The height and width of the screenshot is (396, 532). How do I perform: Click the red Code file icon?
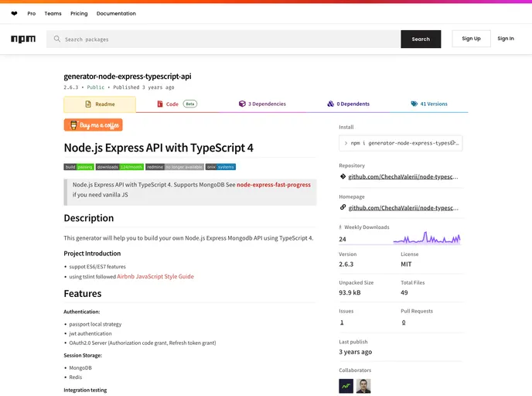coord(160,104)
